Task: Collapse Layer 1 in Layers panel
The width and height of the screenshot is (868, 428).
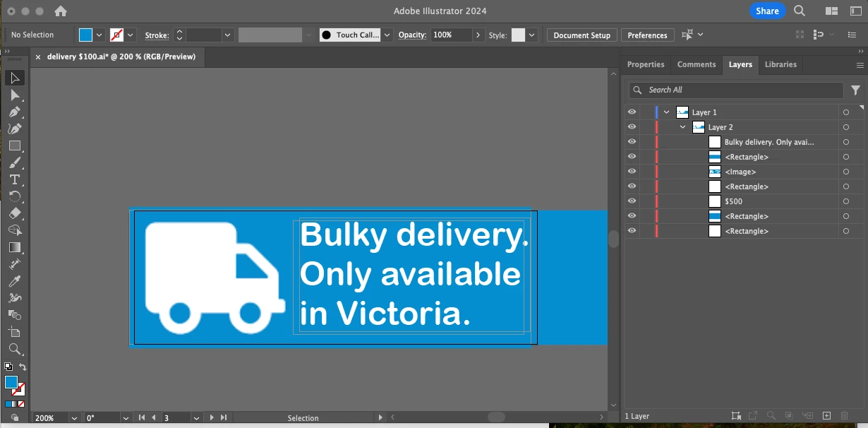Action: [666, 112]
